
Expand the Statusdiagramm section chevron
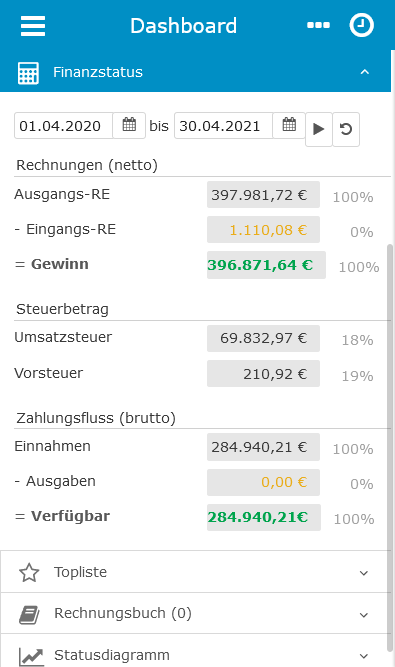pos(364,656)
